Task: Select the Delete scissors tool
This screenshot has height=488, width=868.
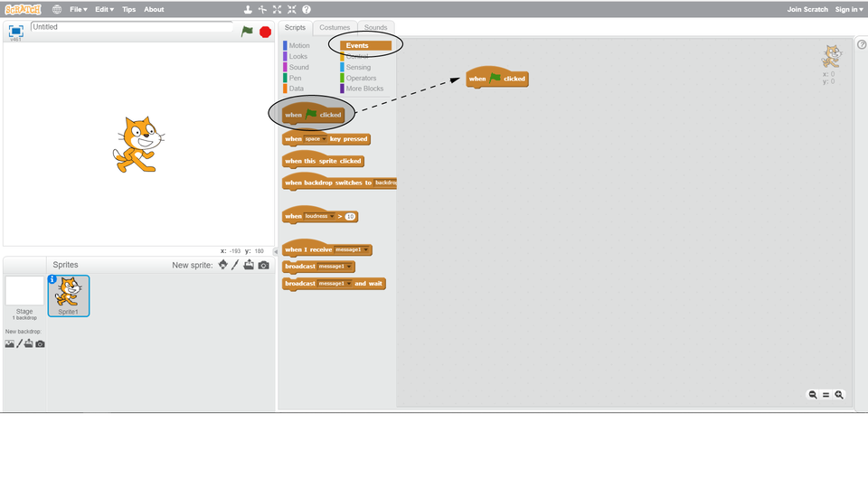Action: pos(263,9)
